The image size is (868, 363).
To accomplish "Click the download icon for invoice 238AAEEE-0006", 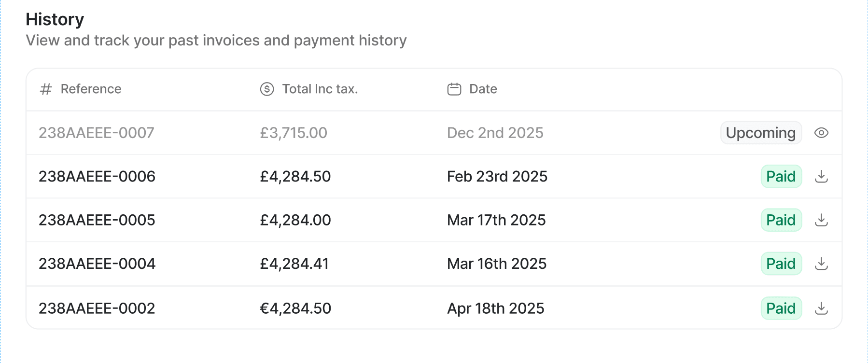I will (822, 176).
